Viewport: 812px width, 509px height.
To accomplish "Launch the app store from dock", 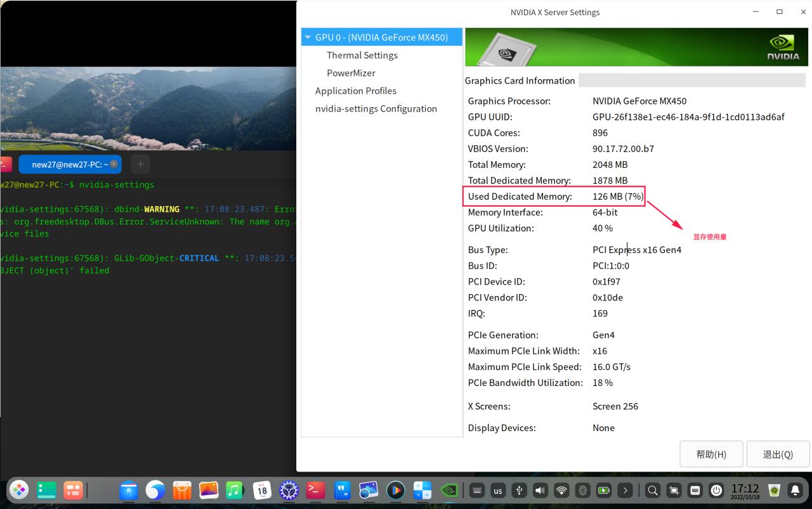I will (x=182, y=490).
